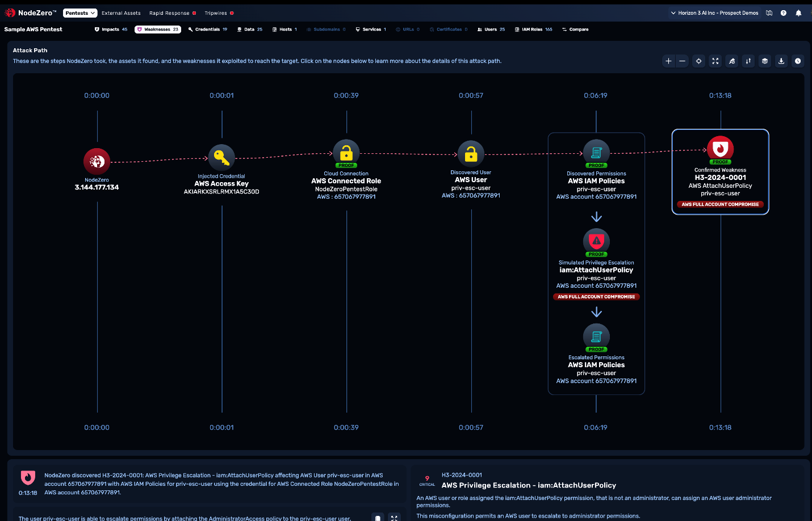The width and height of the screenshot is (812, 521).
Task: Download the attack path image
Action: point(781,61)
